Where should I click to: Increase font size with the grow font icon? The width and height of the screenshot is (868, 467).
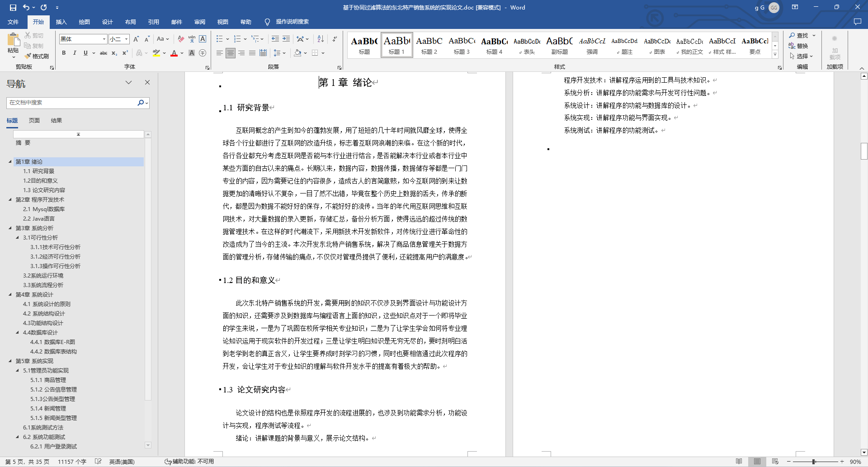click(x=136, y=39)
